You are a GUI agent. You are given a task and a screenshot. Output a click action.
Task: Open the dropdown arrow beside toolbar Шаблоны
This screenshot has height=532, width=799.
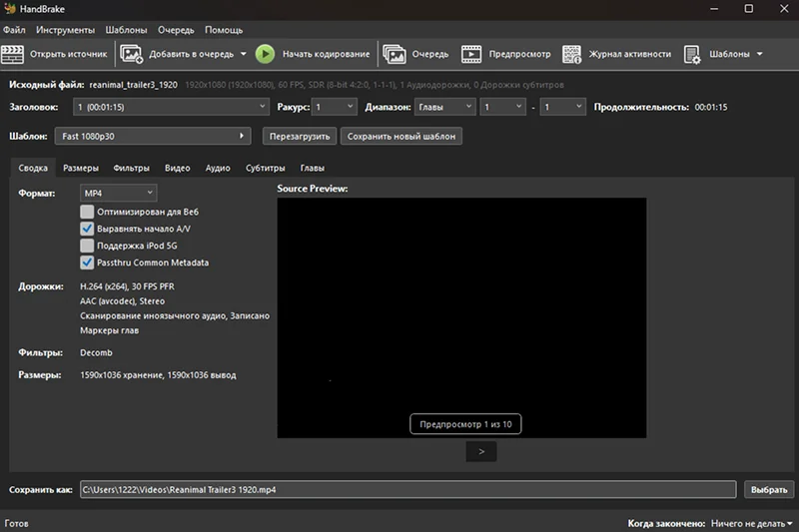(759, 54)
